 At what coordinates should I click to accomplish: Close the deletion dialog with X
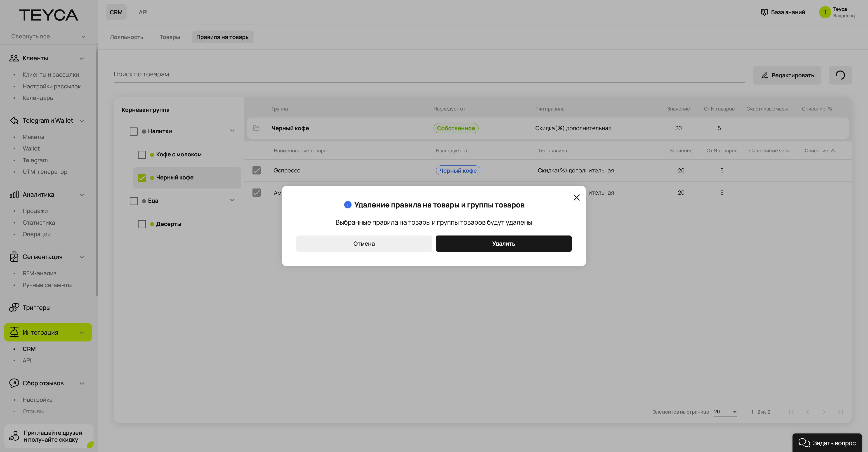point(576,198)
